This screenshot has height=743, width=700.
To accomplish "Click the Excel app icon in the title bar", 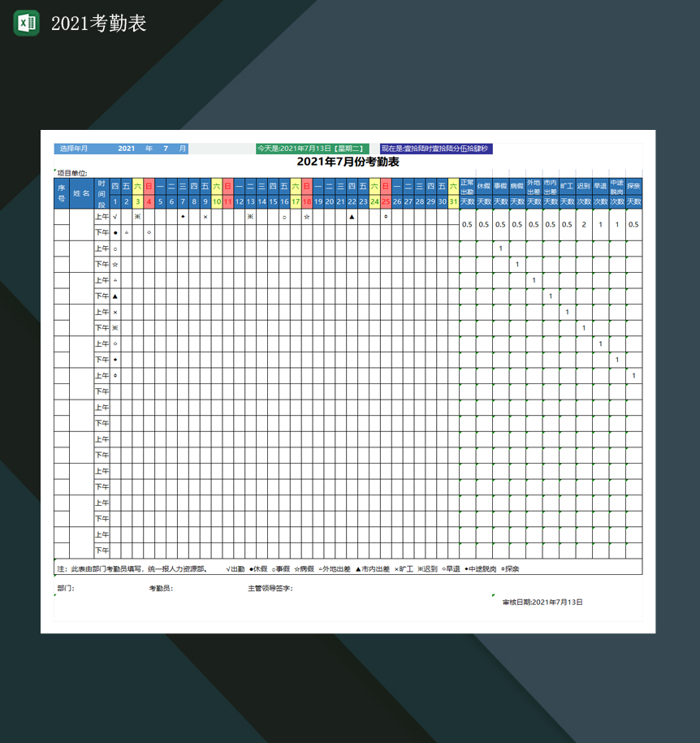I will pyautogui.click(x=26, y=21).
